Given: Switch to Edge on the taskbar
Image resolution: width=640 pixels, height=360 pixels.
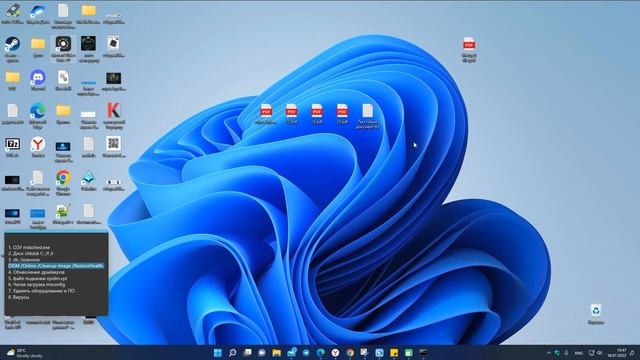Looking at the screenshot, I should click(321, 353).
